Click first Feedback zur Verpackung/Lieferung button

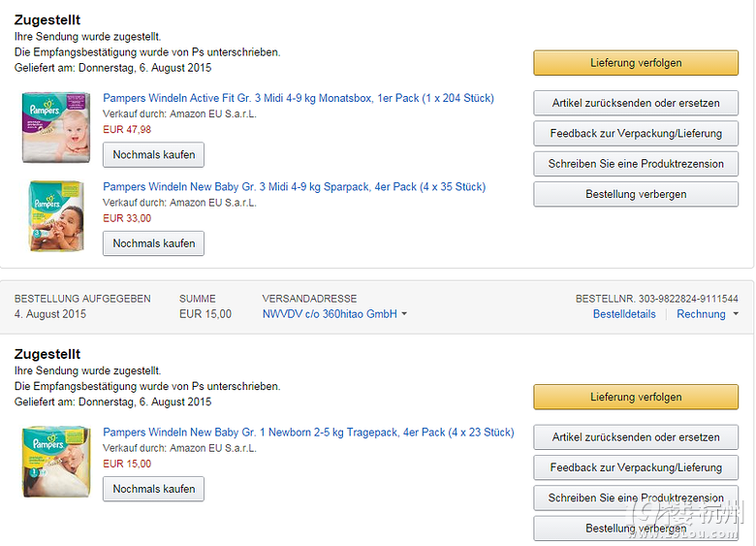tap(636, 133)
